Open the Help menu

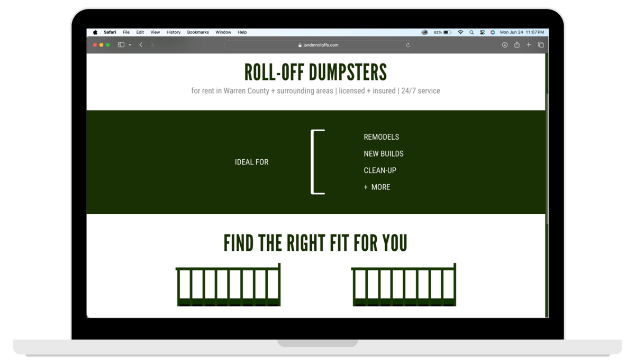tap(242, 32)
